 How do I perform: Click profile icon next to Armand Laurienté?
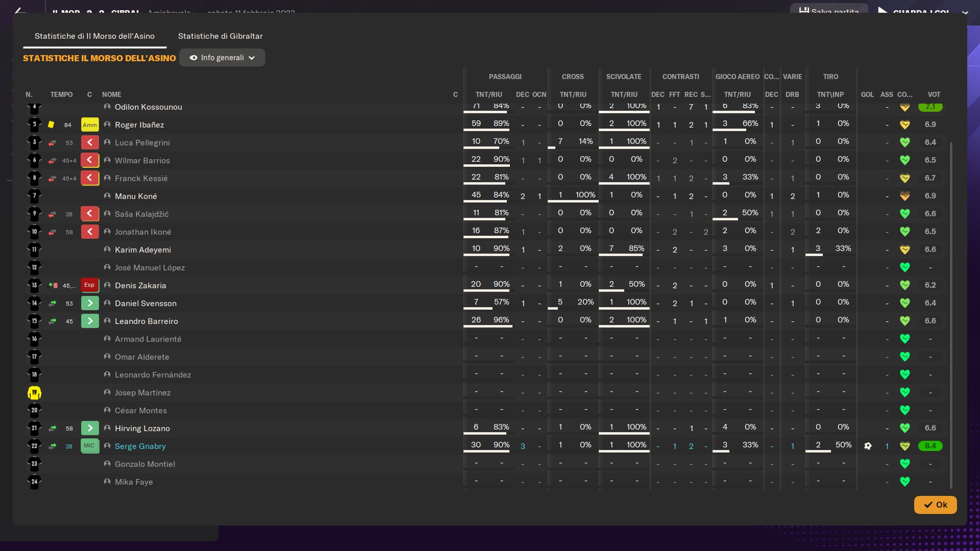(x=107, y=339)
